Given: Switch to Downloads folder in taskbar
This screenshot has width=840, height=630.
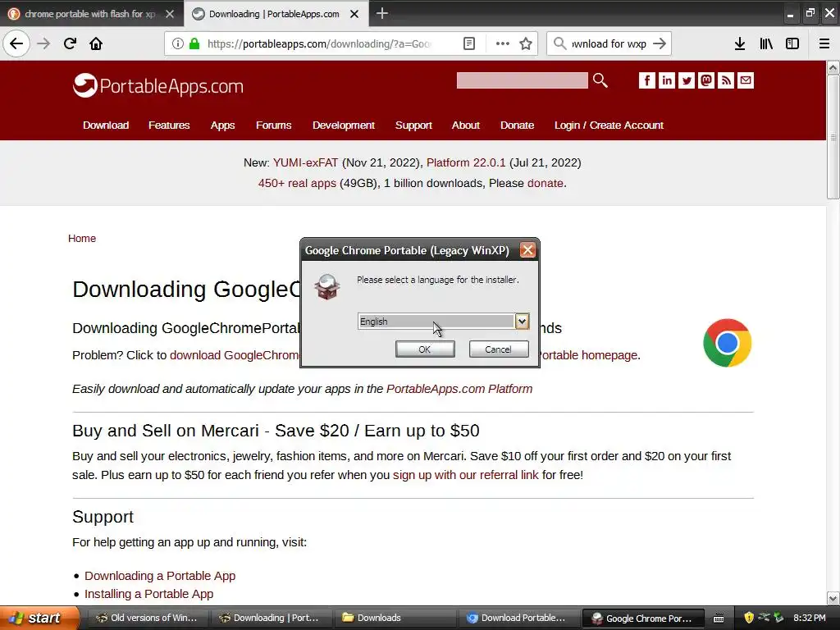Looking at the screenshot, I should click(x=396, y=618).
